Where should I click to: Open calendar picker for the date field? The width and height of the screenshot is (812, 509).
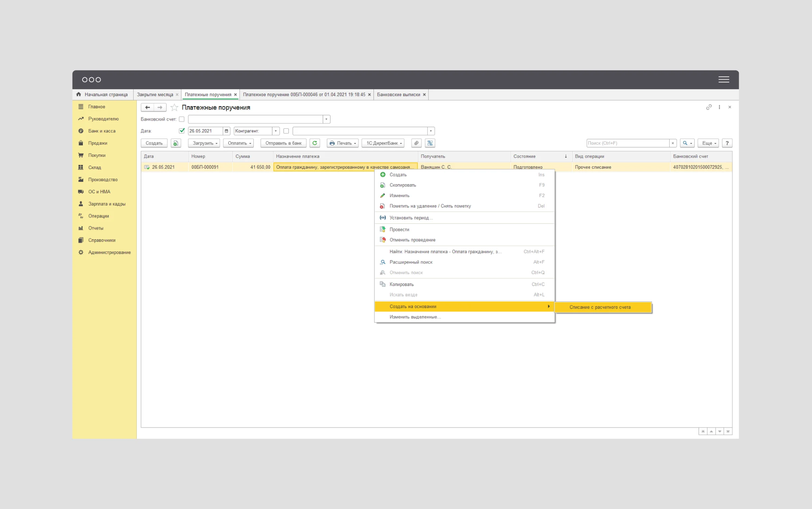226,131
